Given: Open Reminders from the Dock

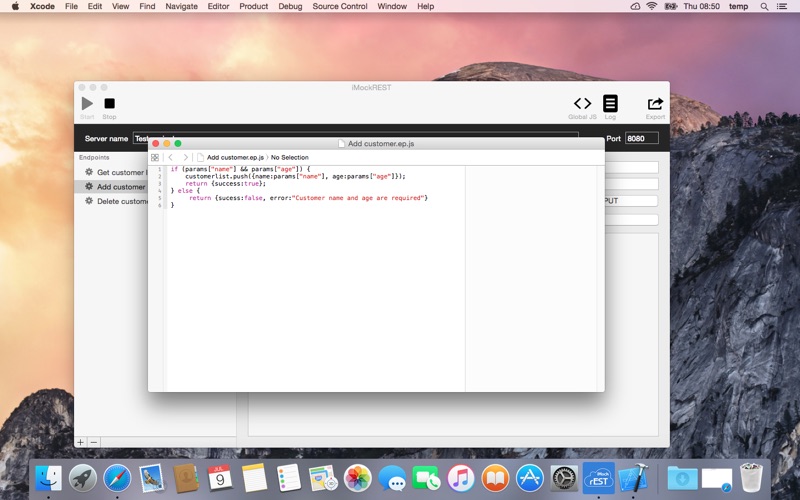Looking at the screenshot, I should point(289,479).
